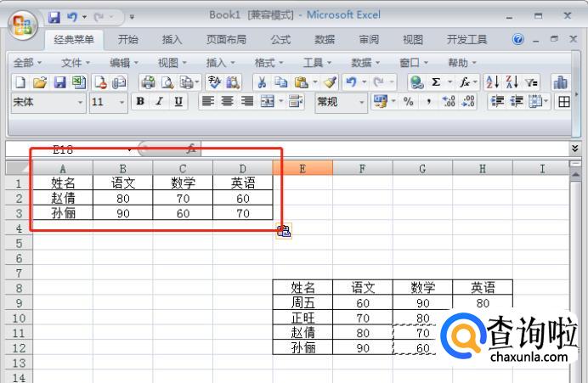The width and height of the screenshot is (588, 383).
Task: Open the 工具 classic menu
Action: coord(317,63)
